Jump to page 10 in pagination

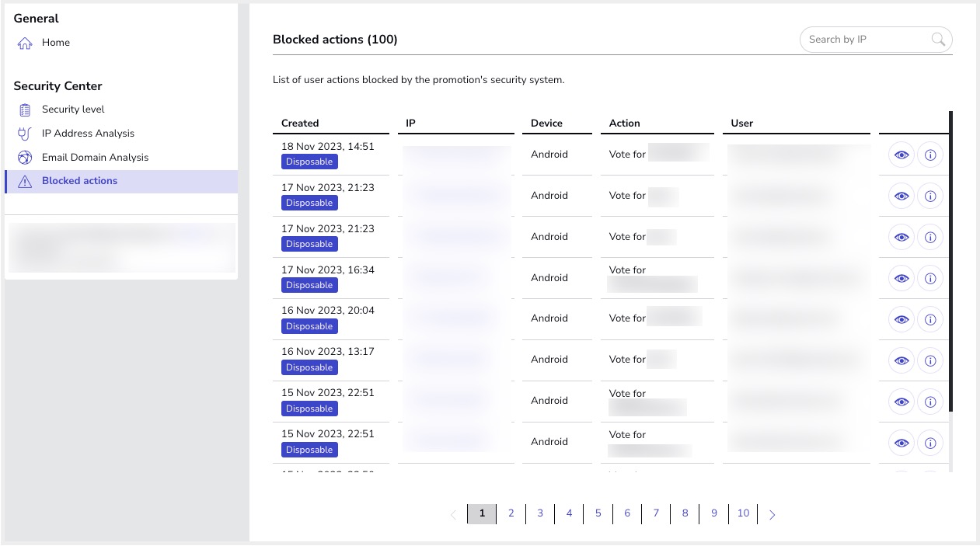tap(743, 513)
